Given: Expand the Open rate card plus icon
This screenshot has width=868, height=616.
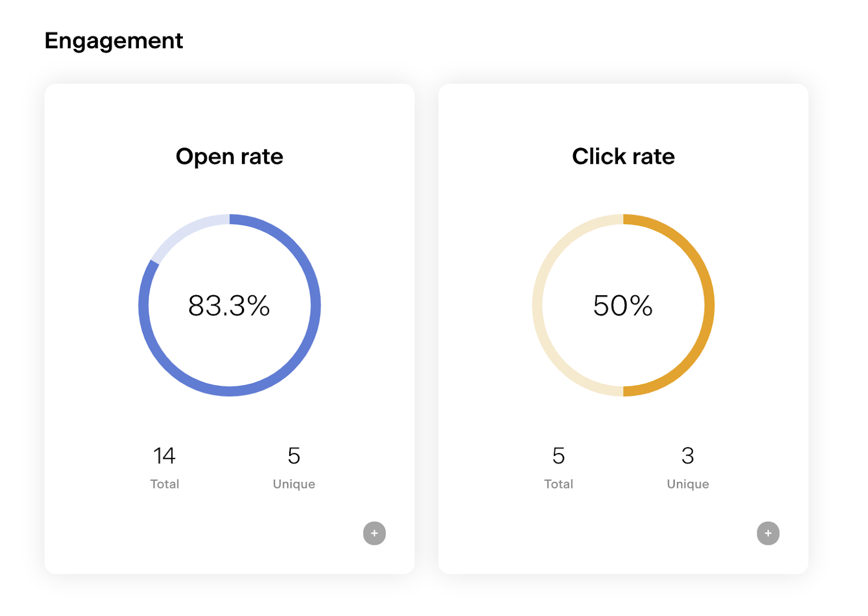Looking at the screenshot, I should coord(374,534).
